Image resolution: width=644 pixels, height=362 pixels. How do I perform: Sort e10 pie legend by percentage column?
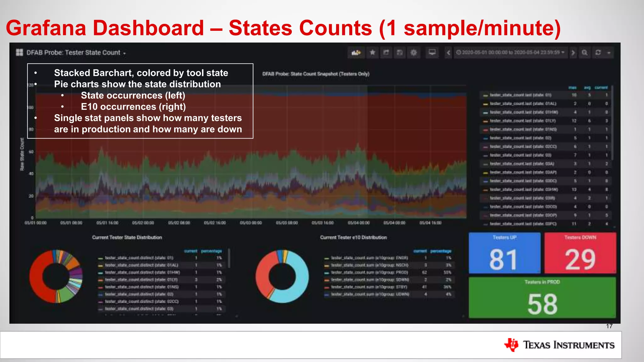tap(441, 251)
